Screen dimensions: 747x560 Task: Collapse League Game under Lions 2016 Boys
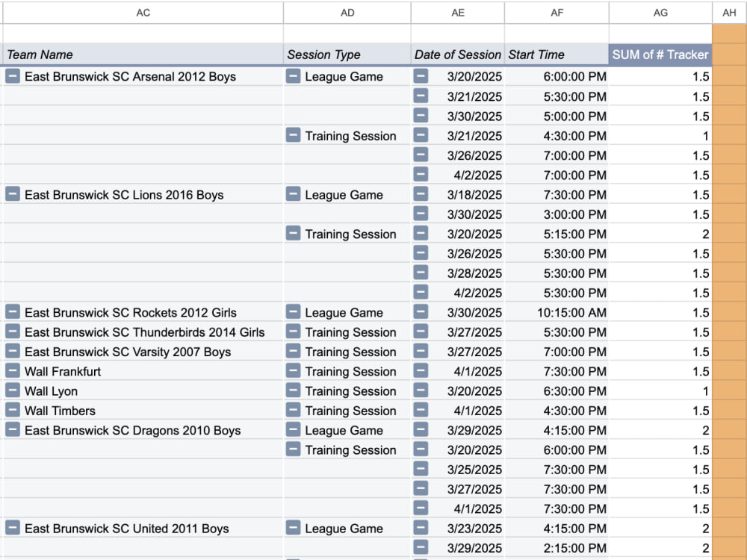pos(294,194)
